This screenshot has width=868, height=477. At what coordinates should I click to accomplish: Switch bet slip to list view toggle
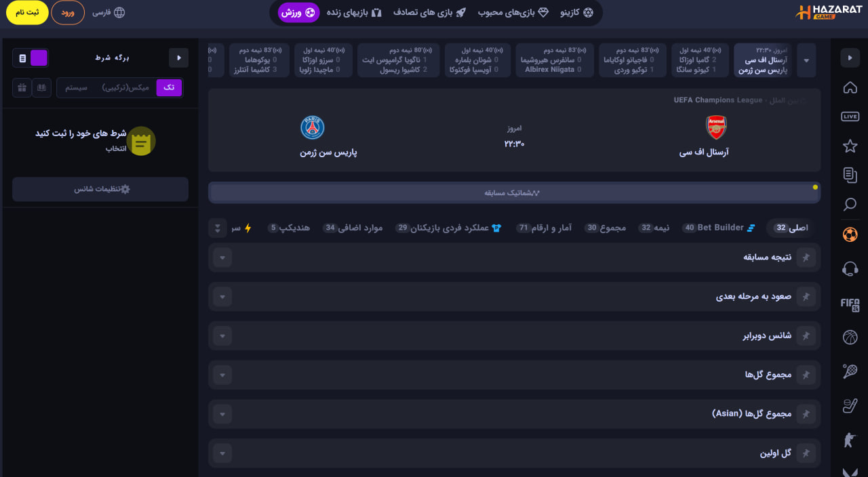22,58
